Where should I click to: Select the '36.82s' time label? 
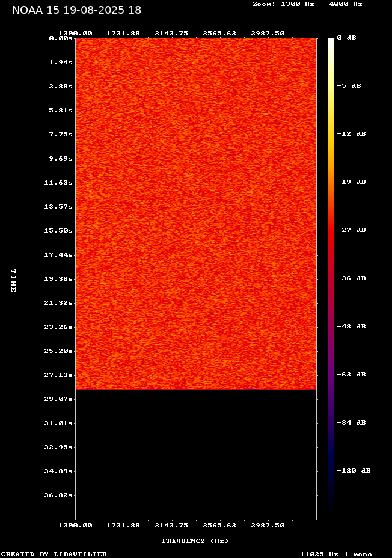pyautogui.click(x=58, y=495)
